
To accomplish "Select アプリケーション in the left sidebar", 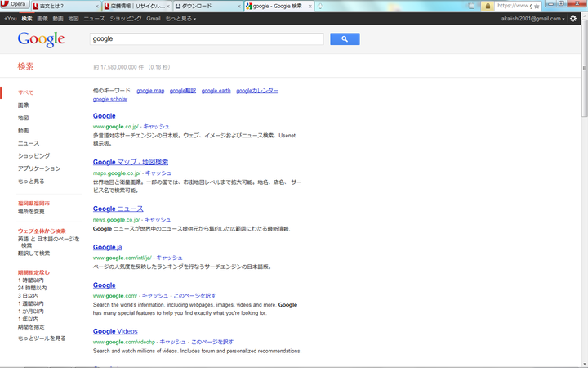I will pyautogui.click(x=39, y=168).
